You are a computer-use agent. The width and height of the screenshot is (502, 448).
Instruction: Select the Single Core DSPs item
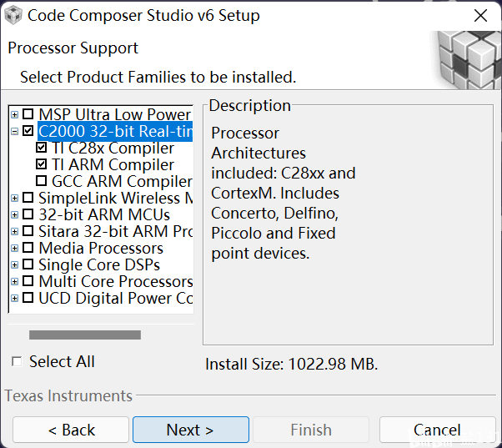[98, 264]
